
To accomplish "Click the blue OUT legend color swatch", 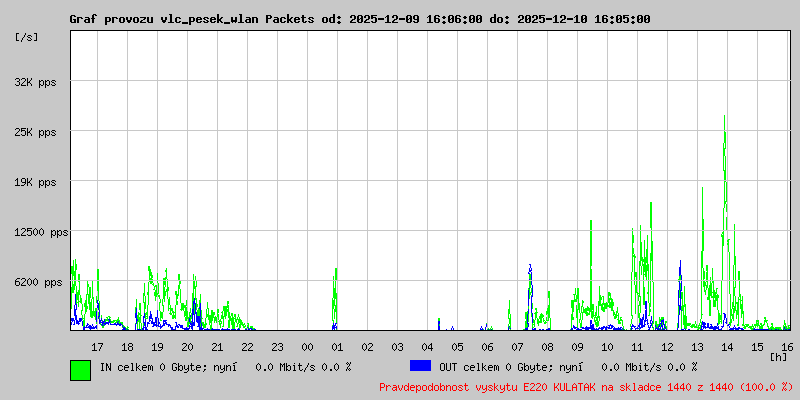I will coord(420,366).
